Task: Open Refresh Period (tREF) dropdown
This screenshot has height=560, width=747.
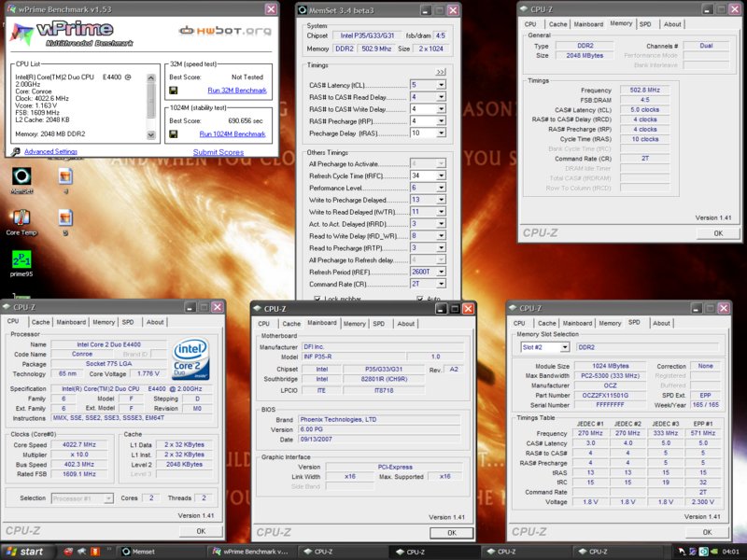Action: 442,272
